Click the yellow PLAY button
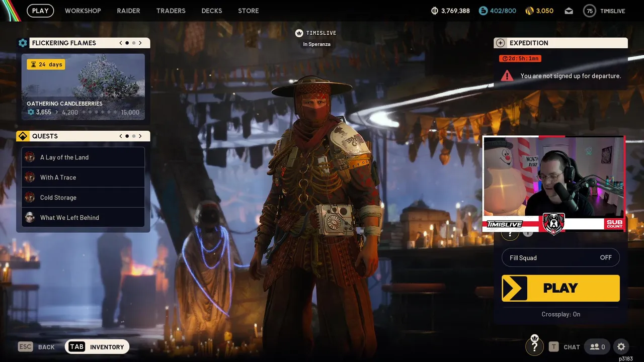 point(560,288)
